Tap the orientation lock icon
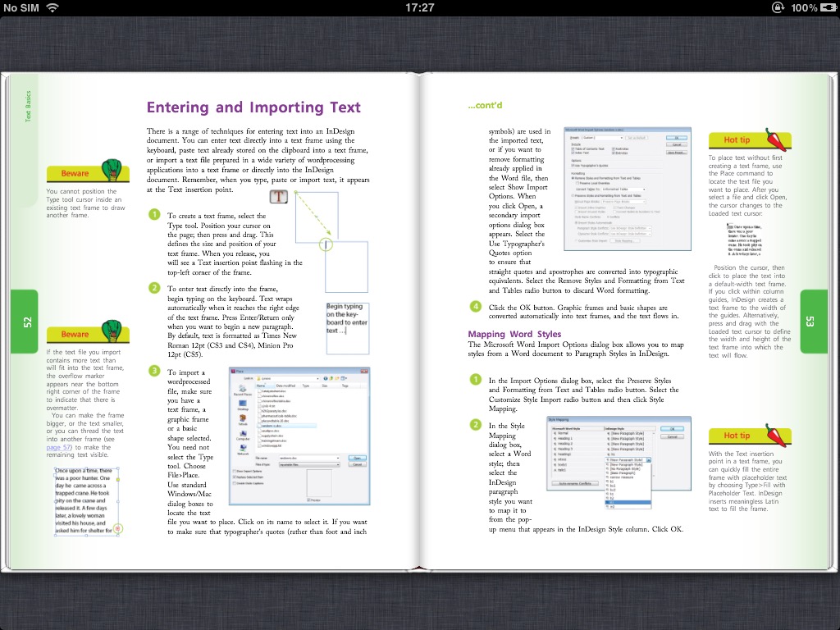The image size is (840, 630). [x=778, y=7]
